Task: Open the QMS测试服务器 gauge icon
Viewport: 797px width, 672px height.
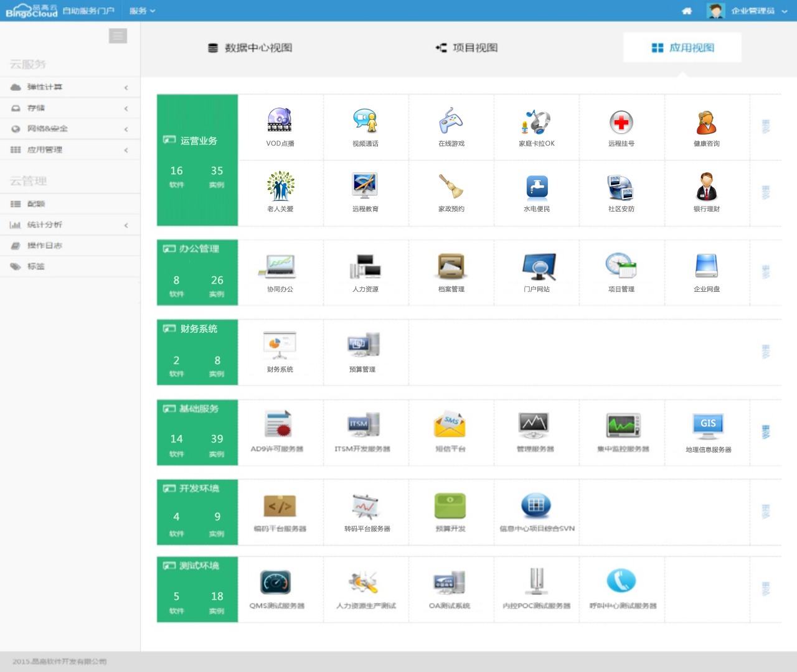Action: tap(275, 582)
